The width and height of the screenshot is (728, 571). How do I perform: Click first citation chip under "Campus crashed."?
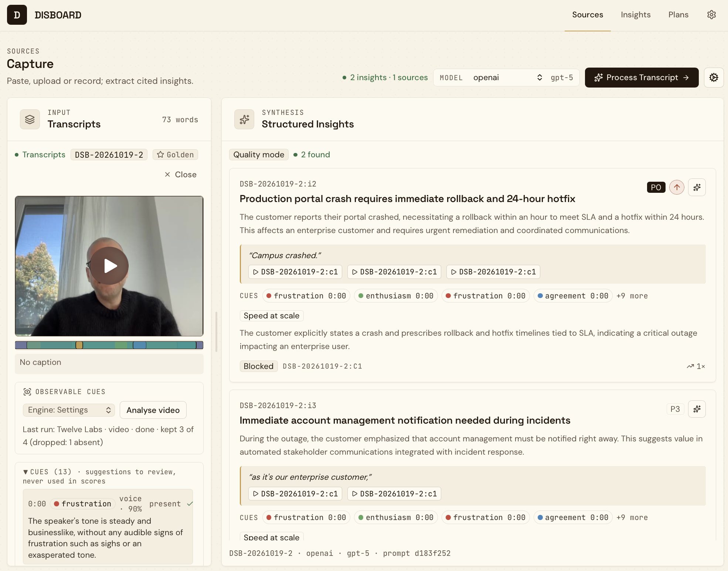tap(295, 272)
